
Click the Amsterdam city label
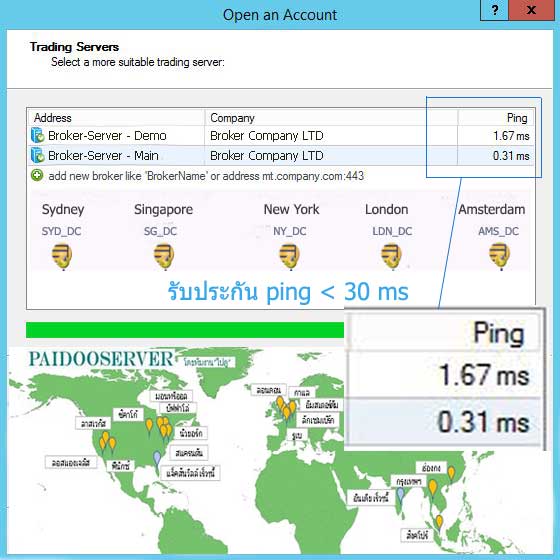[x=492, y=209]
